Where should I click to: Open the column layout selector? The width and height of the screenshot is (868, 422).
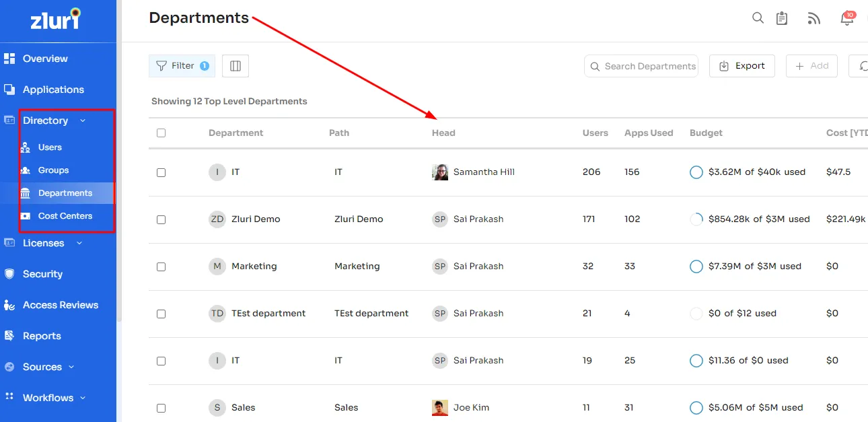(236, 66)
